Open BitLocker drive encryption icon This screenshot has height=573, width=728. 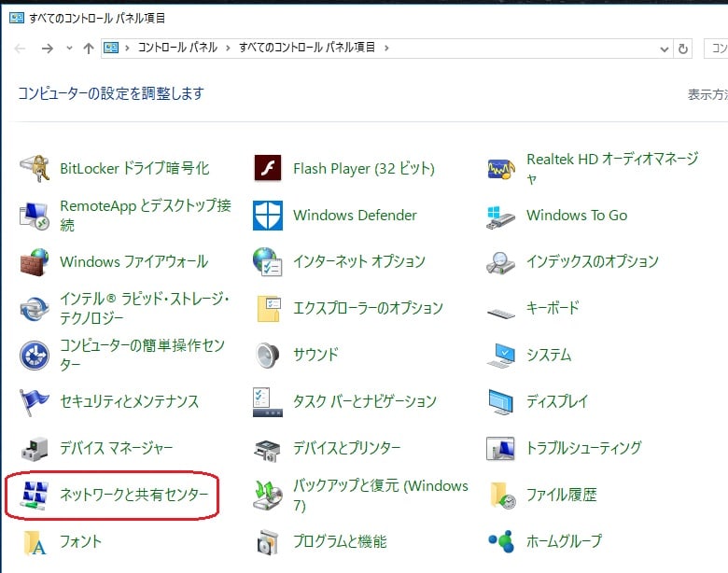[35, 169]
